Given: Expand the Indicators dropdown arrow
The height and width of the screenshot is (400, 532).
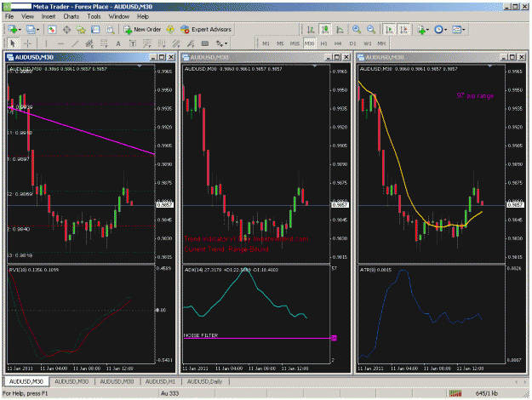Looking at the screenshot, I should coord(428,30).
